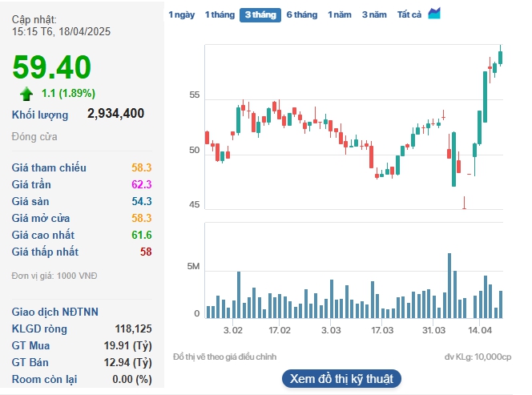Click the 14.04 date axis label

[480, 330]
